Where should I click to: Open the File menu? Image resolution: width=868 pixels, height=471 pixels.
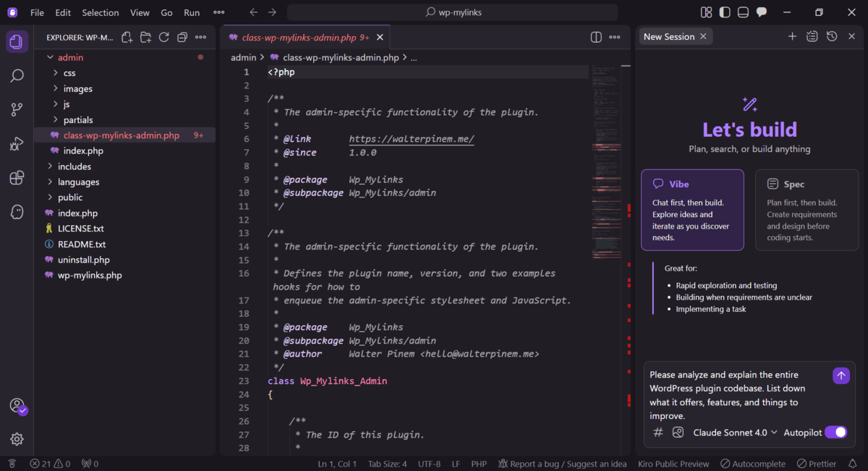(x=37, y=12)
